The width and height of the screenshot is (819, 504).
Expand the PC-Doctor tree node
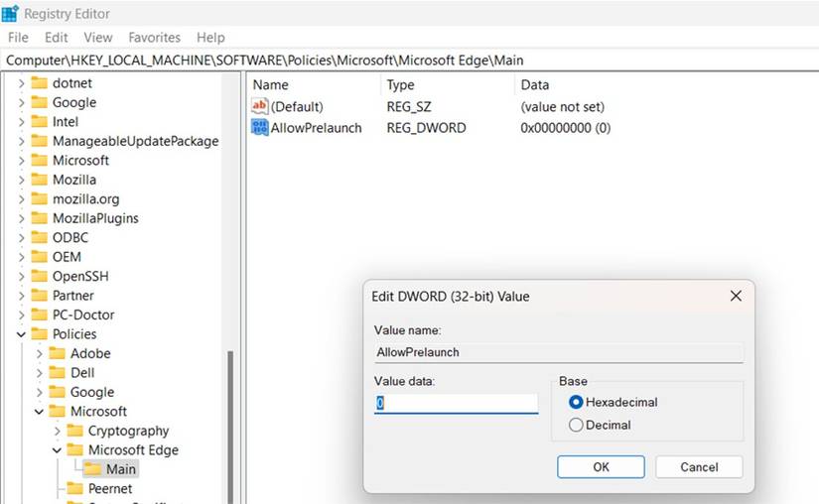(22, 315)
